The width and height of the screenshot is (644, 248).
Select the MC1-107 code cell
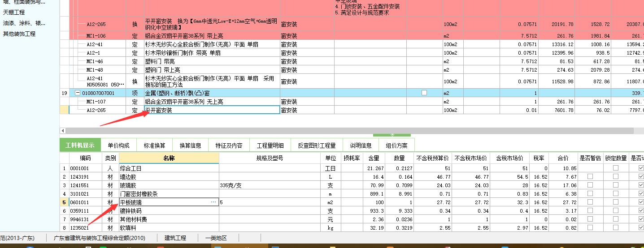98,102
